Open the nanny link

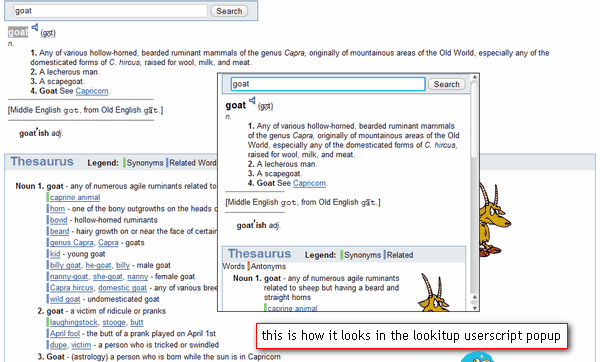click(138, 276)
